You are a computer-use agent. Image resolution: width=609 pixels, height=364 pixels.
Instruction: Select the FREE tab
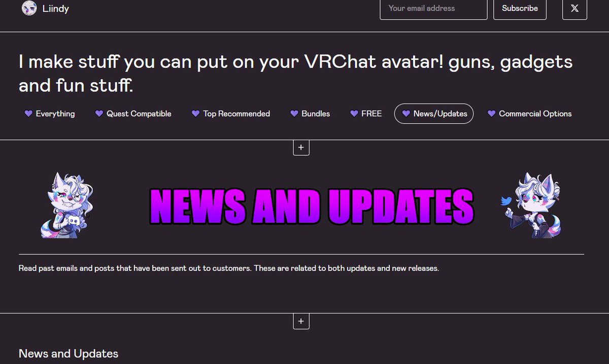[x=366, y=114]
